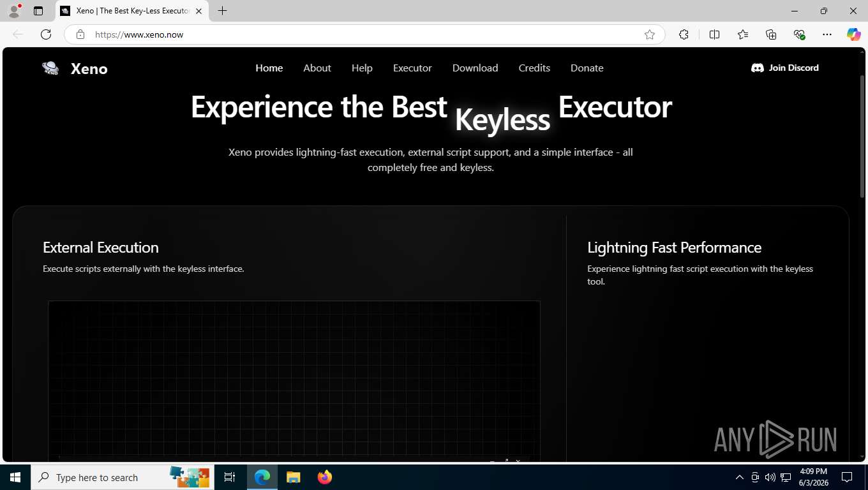Open Settings and more ellipsis
This screenshot has height=490, width=868.
coord(827,34)
